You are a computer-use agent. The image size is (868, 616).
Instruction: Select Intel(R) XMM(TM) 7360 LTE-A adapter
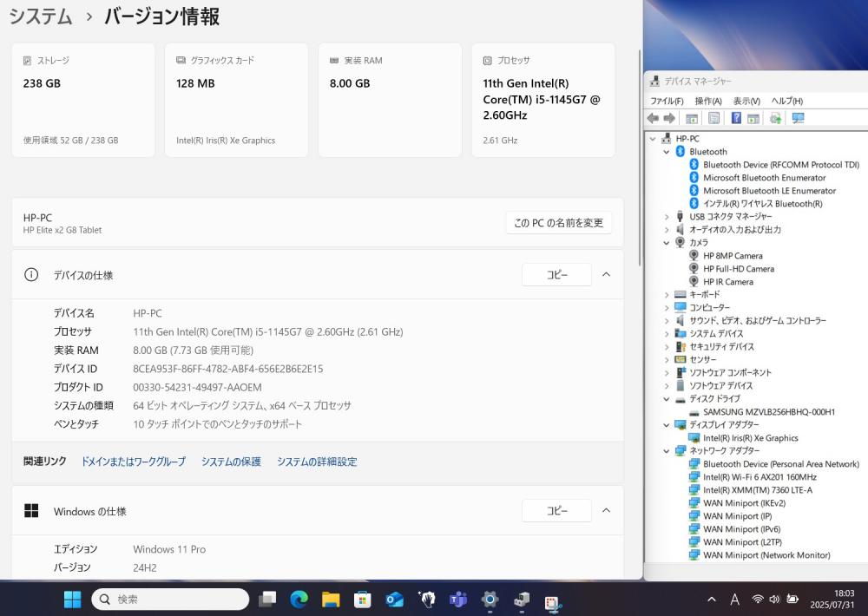pos(757,490)
